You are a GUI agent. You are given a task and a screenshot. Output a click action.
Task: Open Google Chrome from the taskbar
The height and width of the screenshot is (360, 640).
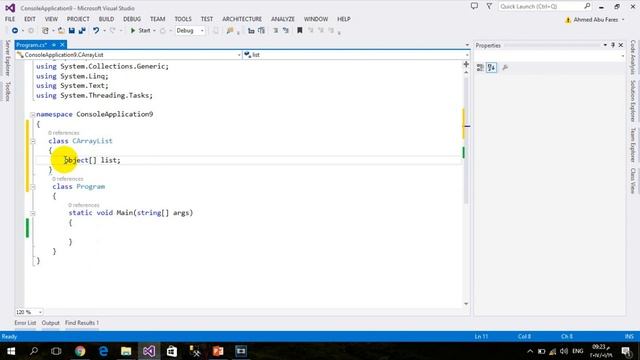point(80,351)
